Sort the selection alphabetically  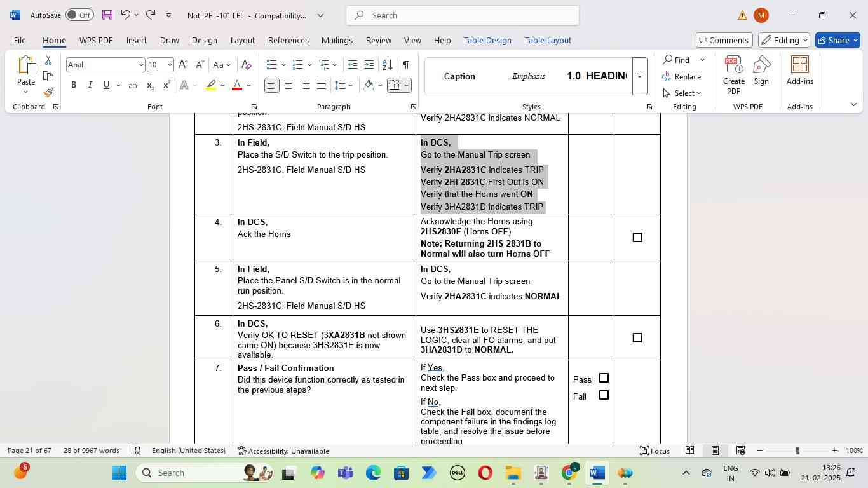coord(387,65)
